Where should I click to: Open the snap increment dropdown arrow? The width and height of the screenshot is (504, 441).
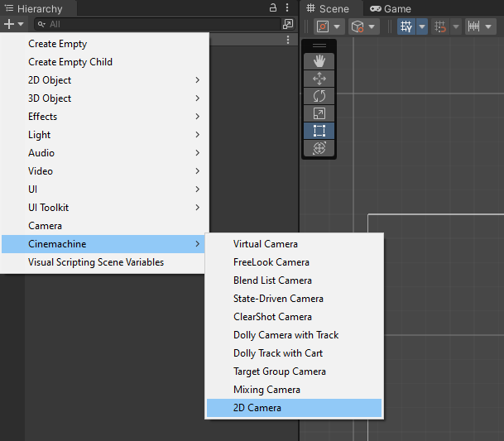[488, 26]
